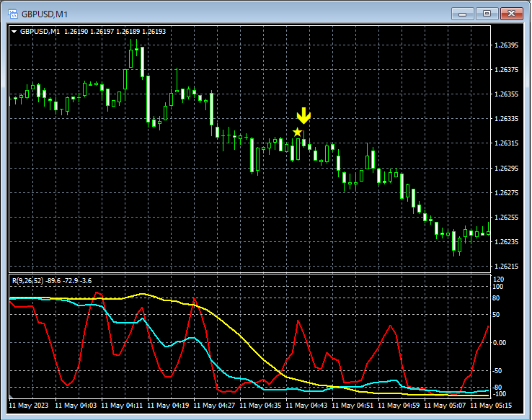
Task: Click the 11 May 04:59 time label
Action: pos(399,406)
